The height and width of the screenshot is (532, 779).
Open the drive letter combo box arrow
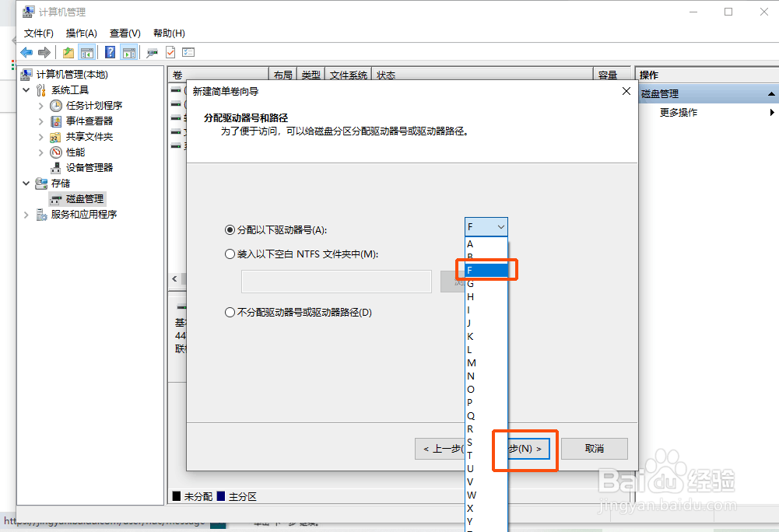[x=501, y=227]
